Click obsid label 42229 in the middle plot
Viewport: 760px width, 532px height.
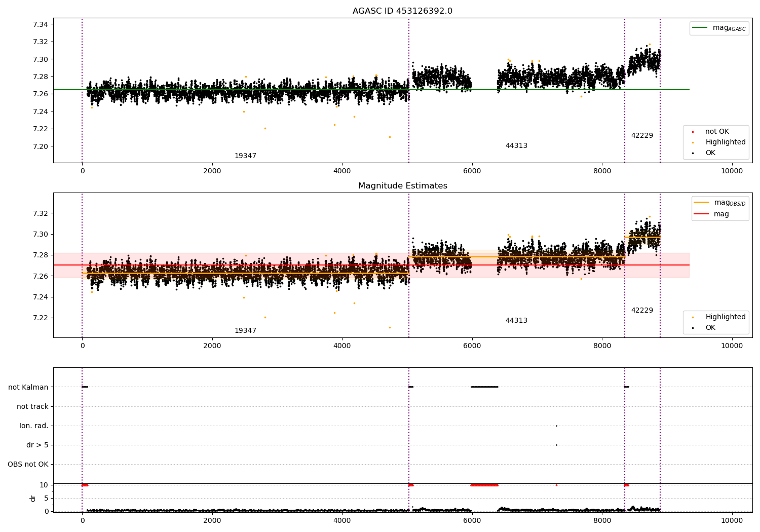(x=642, y=311)
